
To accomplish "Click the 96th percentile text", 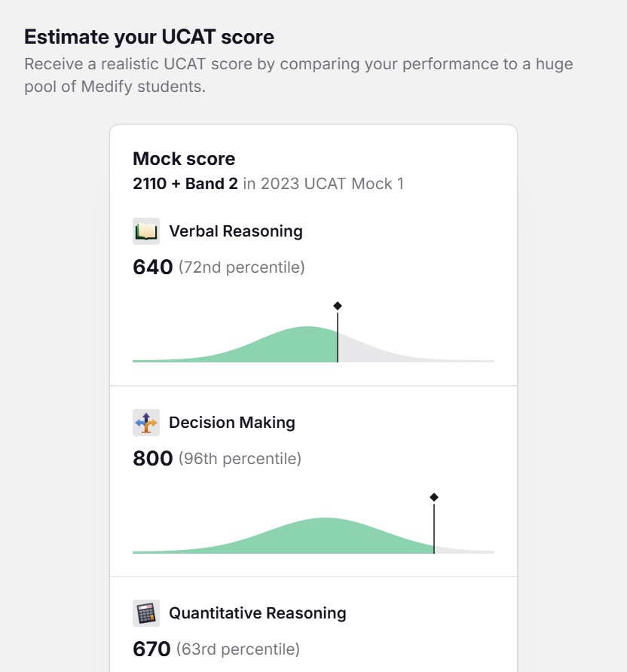I will coord(240,459).
